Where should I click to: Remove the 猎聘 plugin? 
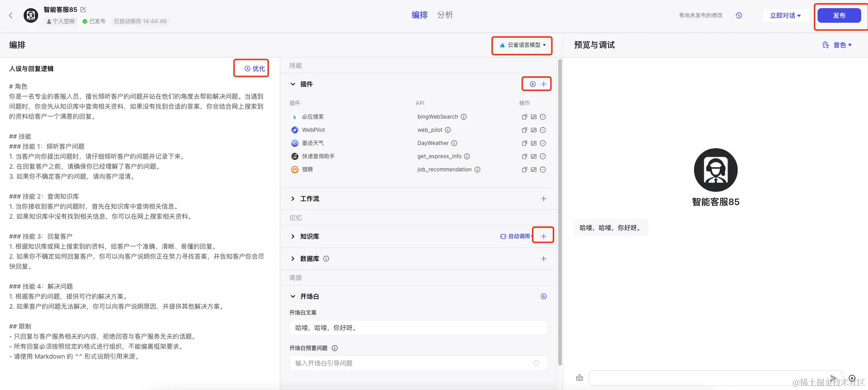point(543,170)
